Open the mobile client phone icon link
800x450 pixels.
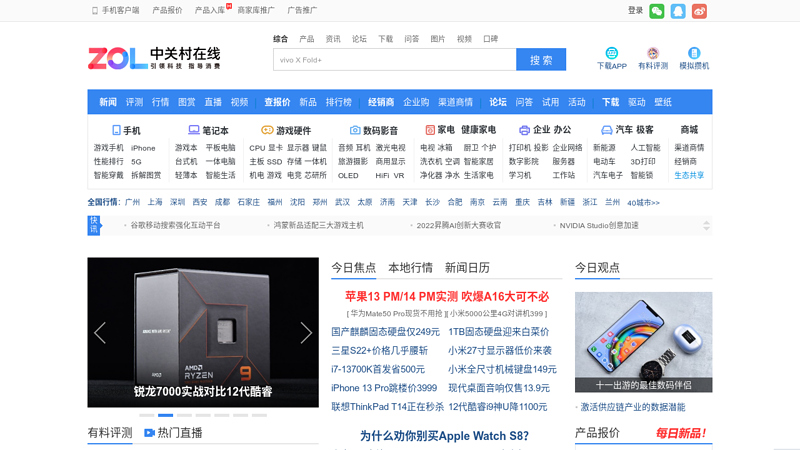pyautogui.click(x=94, y=10)
